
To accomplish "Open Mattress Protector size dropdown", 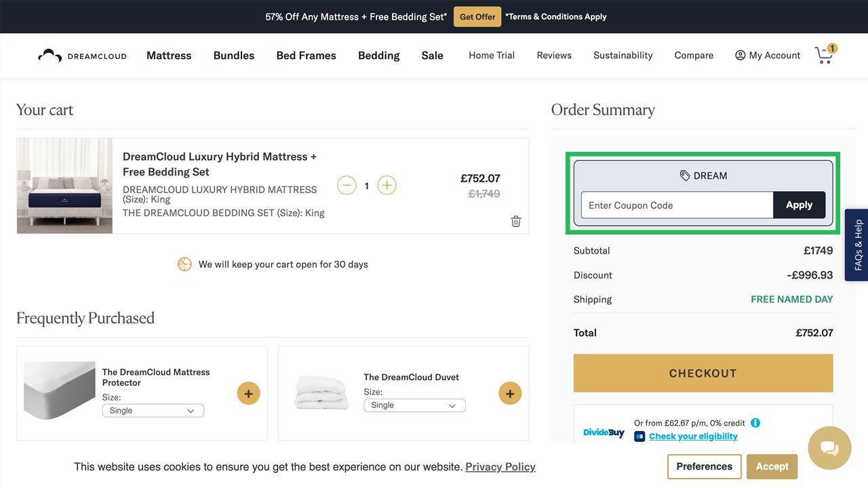I will tap(153, 411).
